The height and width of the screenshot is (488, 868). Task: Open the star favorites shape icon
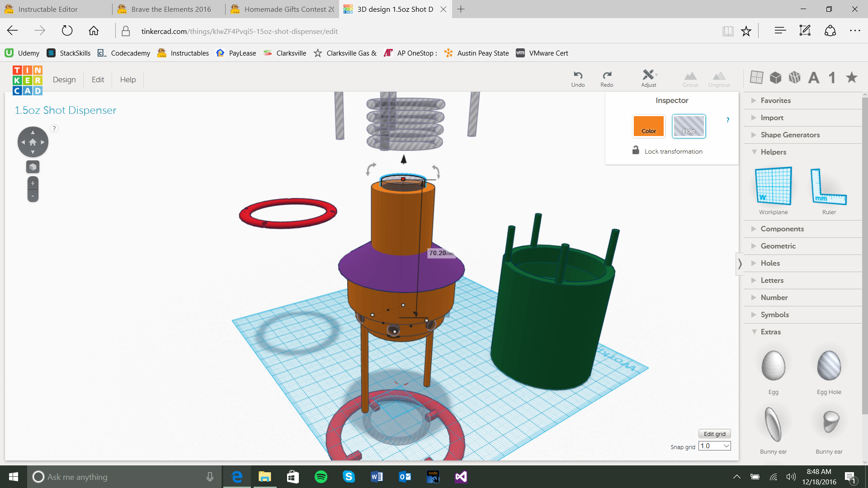click(x=851, y=77)
